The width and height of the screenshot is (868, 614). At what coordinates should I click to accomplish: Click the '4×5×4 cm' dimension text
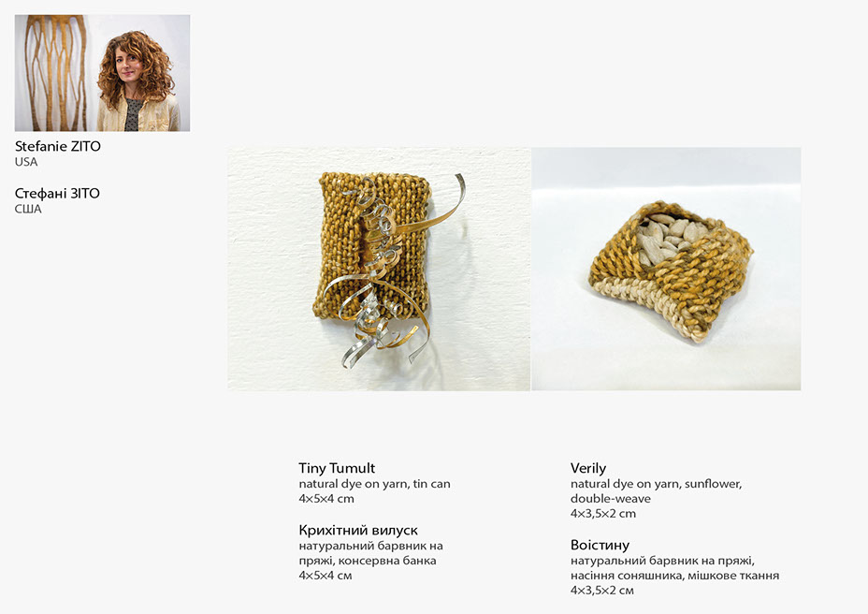(x=326, y=499)
